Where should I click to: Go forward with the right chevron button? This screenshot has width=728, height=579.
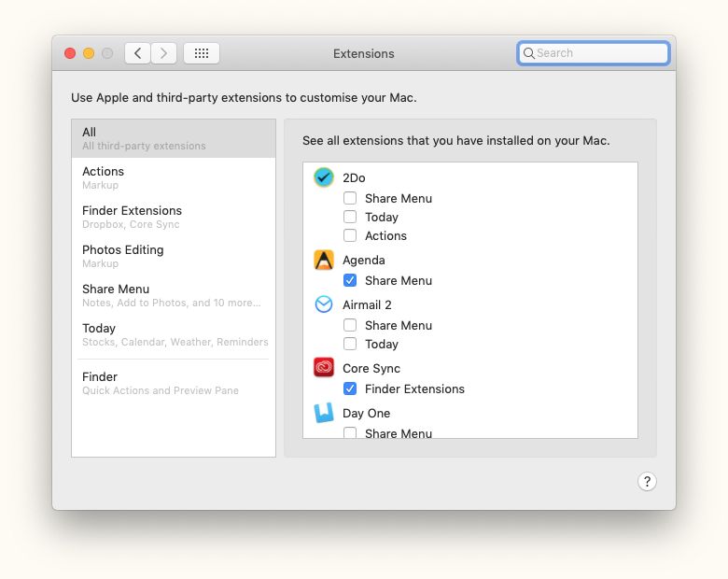coord(163,53)
